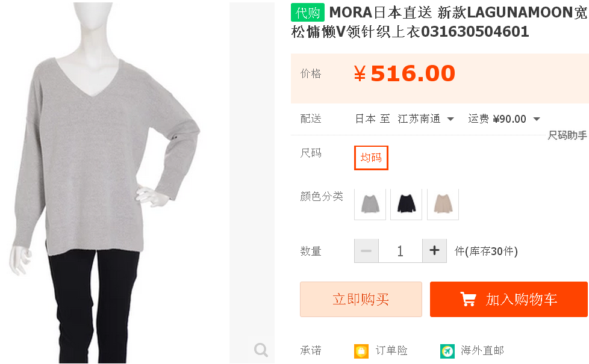This screenshot has height=364, width=589.
Task: Click the 立即购买 buy now button
Action: tap(361, 299)
